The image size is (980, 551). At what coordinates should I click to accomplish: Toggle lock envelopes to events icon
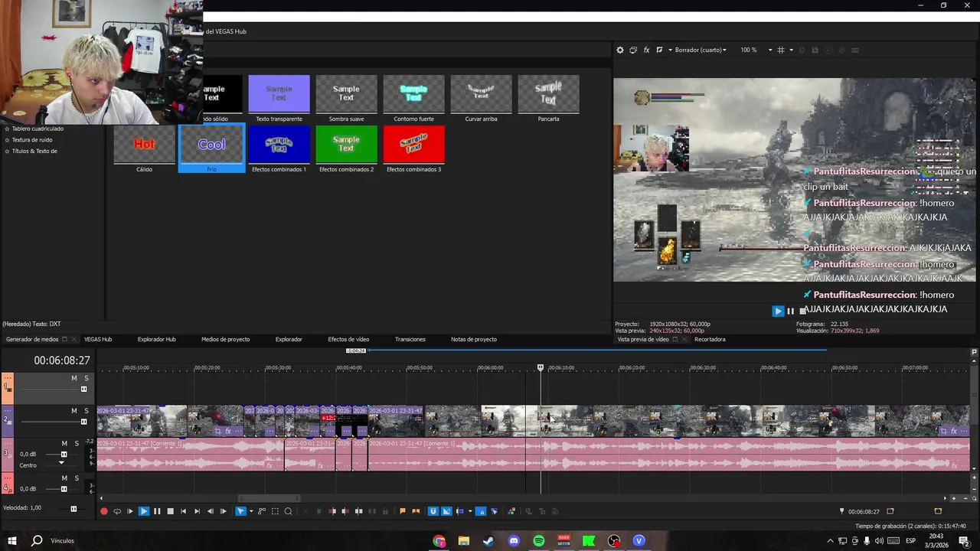[481, 511]
